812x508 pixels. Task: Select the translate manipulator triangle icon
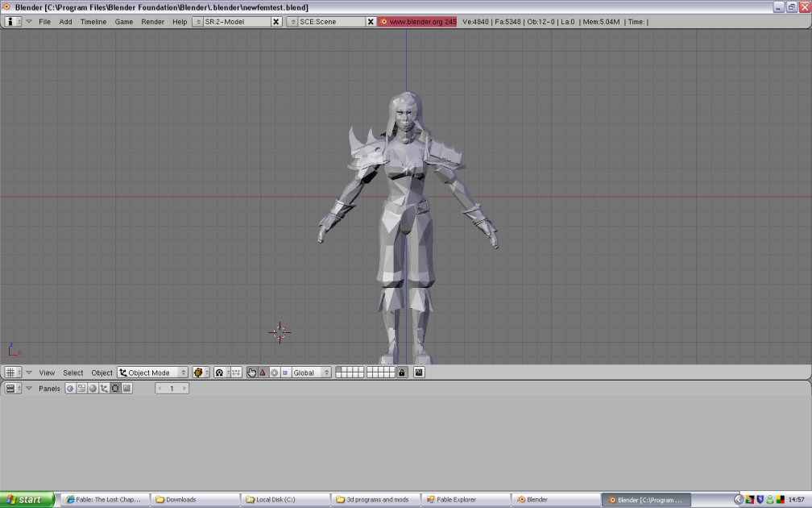point(263,373)
